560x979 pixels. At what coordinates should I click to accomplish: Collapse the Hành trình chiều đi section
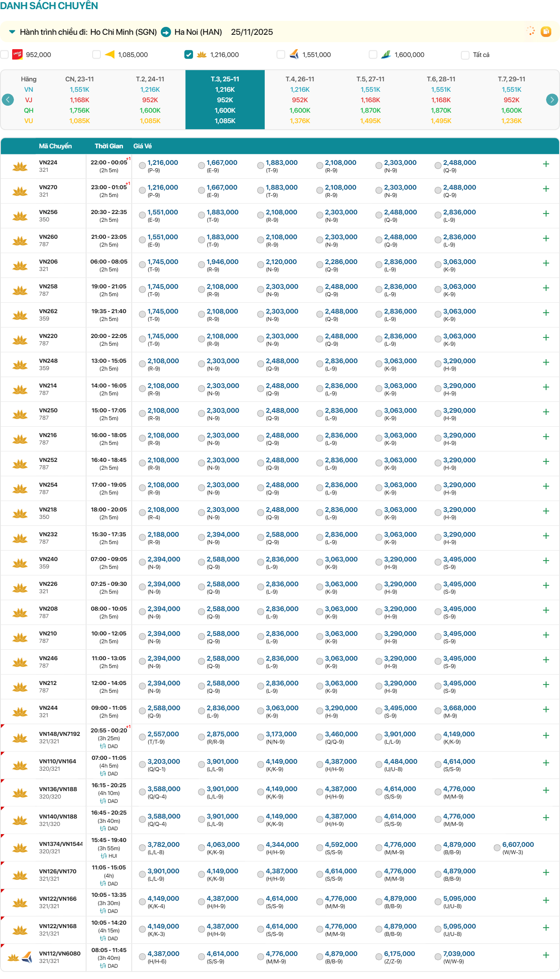click(12, 32)
